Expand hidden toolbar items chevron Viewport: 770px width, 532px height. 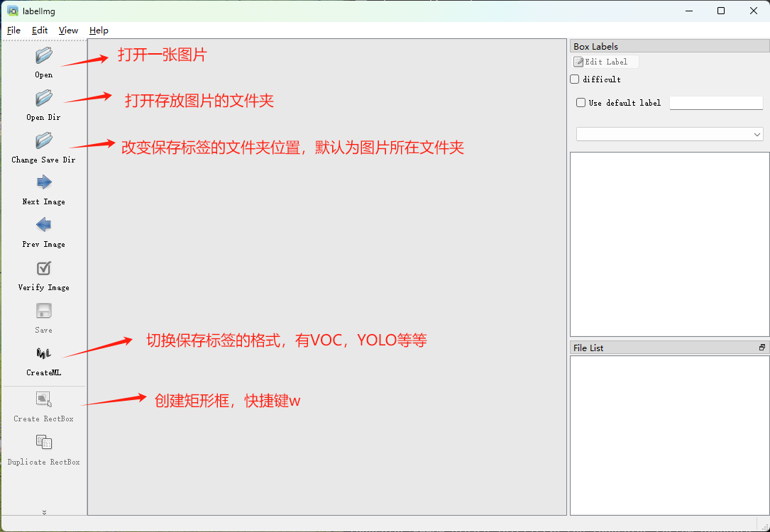(x=44, y=511)
